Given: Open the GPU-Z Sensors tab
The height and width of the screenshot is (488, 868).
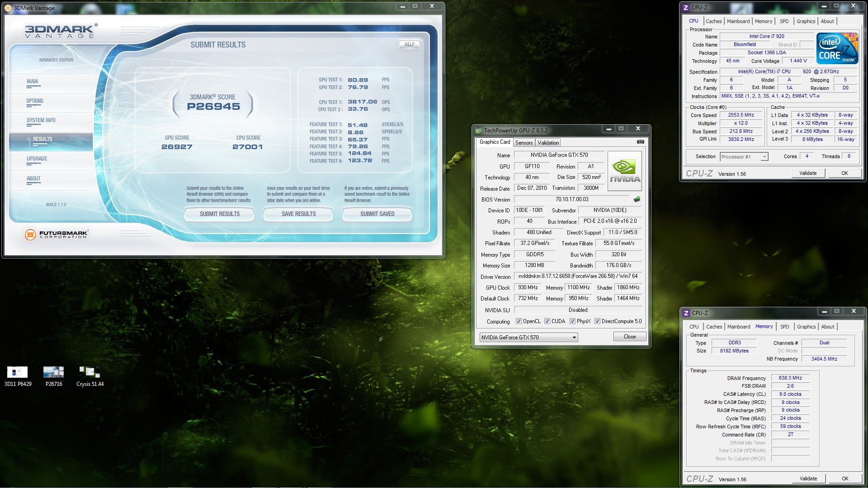Looking at the screenshot, I should pos(524,143).
